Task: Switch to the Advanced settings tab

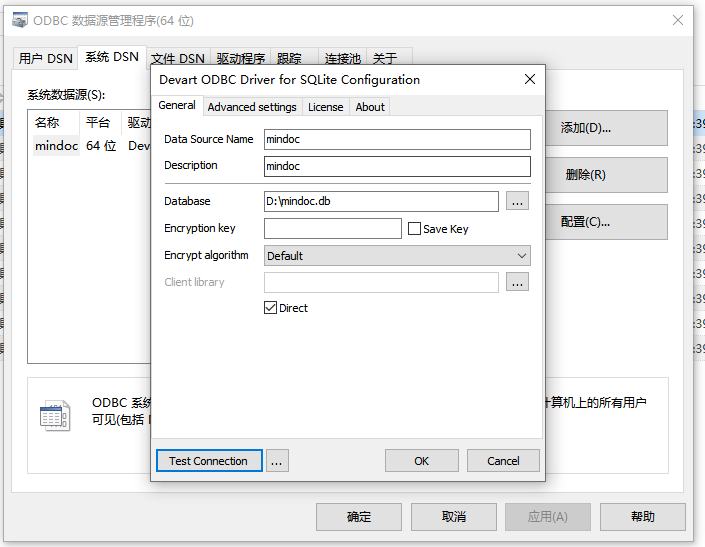Action: [x=252, y=107]
